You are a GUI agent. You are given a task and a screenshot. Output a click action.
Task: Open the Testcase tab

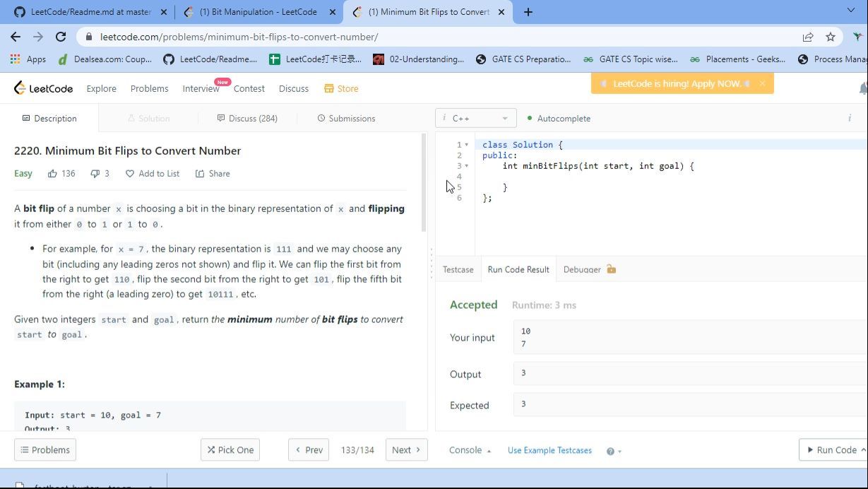click(x=458, y=269)
